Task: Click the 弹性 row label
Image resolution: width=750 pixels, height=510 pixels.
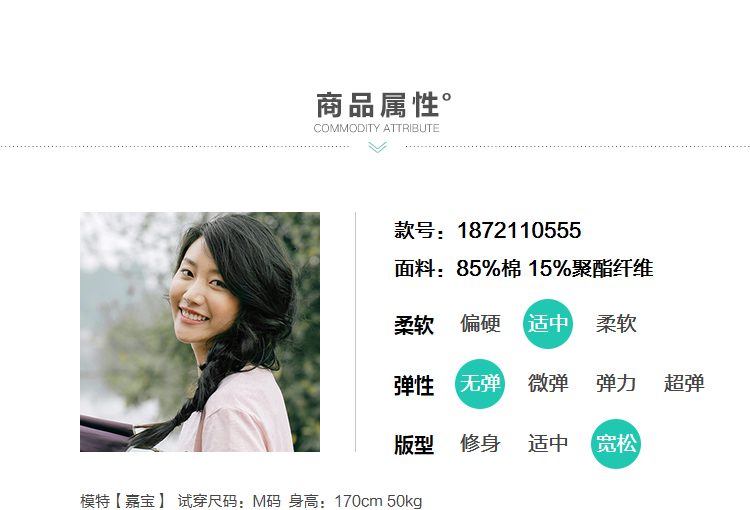Action: pyautogui.click(x=414, y=386)
